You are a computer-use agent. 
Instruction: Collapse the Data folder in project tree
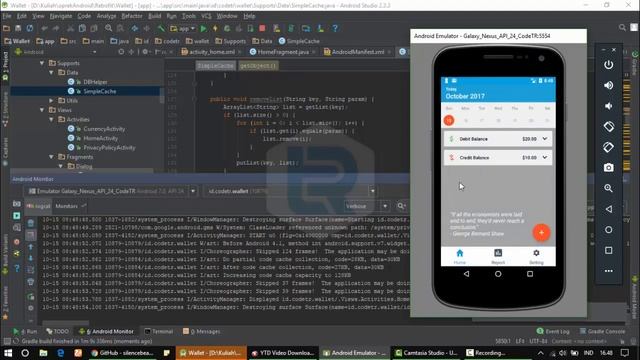51,73
